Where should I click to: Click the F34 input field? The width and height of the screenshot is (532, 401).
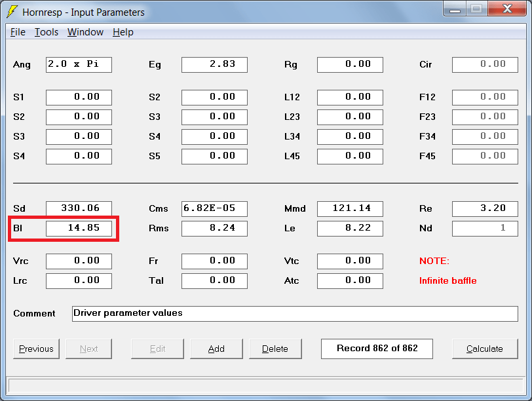485,137
